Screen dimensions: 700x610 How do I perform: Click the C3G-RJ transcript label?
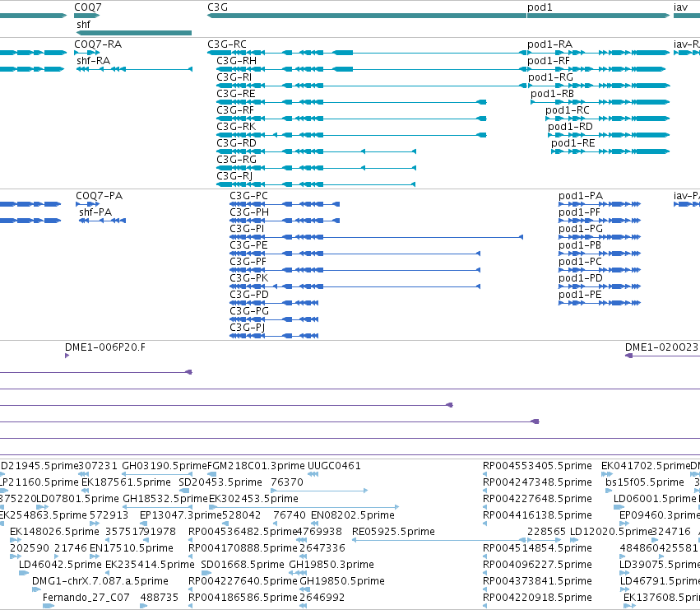[234, 176]
